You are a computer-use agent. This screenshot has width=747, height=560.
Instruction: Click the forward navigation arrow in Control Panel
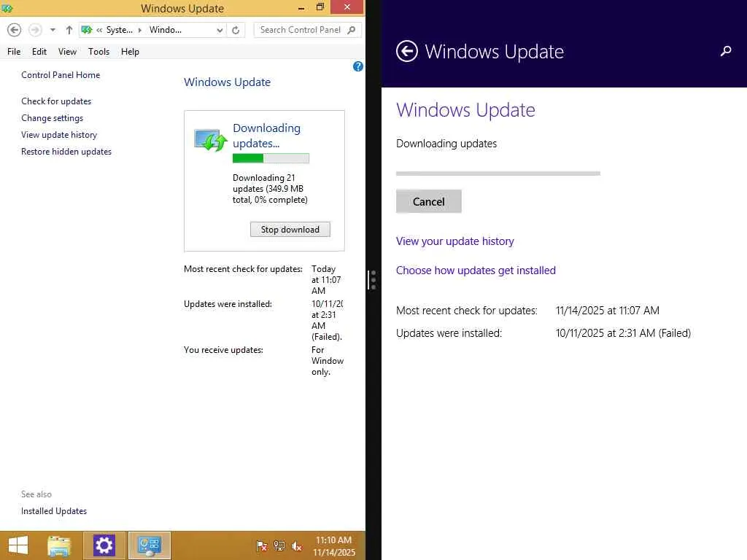tap(35, 30)
